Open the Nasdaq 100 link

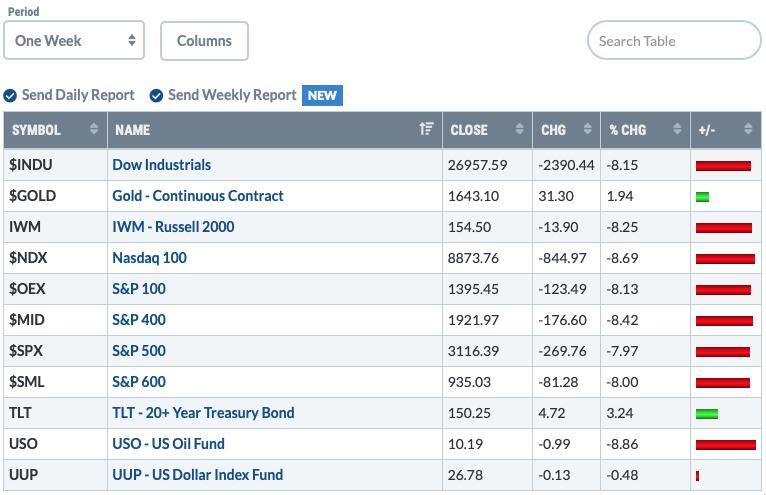(149, 258)
